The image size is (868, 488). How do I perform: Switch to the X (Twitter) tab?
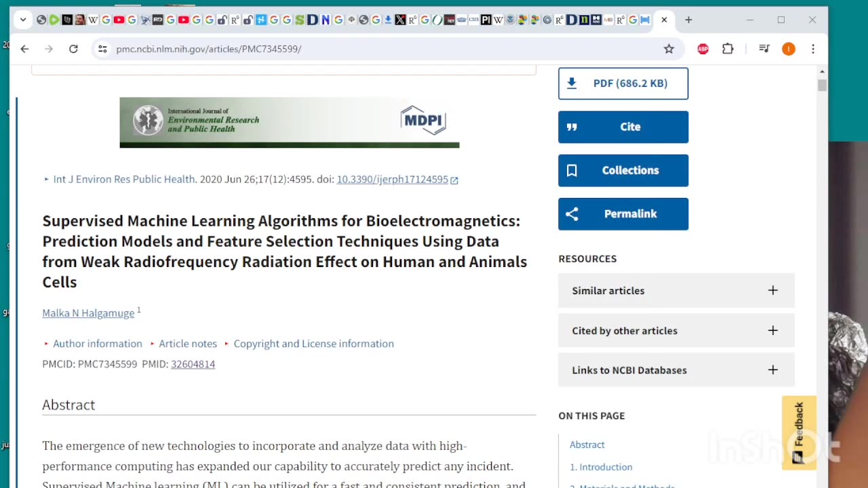(x=400, y=20)
